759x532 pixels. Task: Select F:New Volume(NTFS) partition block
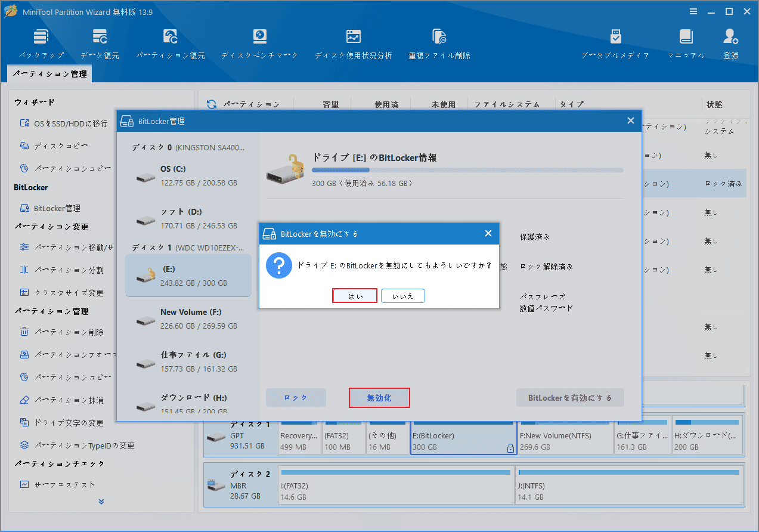[564, 437]
